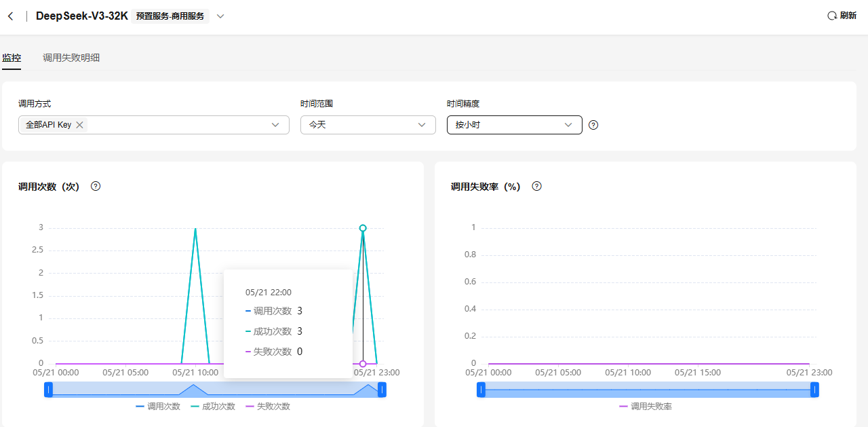Open the 调用失败明细 tab
This screenshot has height=427, width=868.
tap(71, 58)
